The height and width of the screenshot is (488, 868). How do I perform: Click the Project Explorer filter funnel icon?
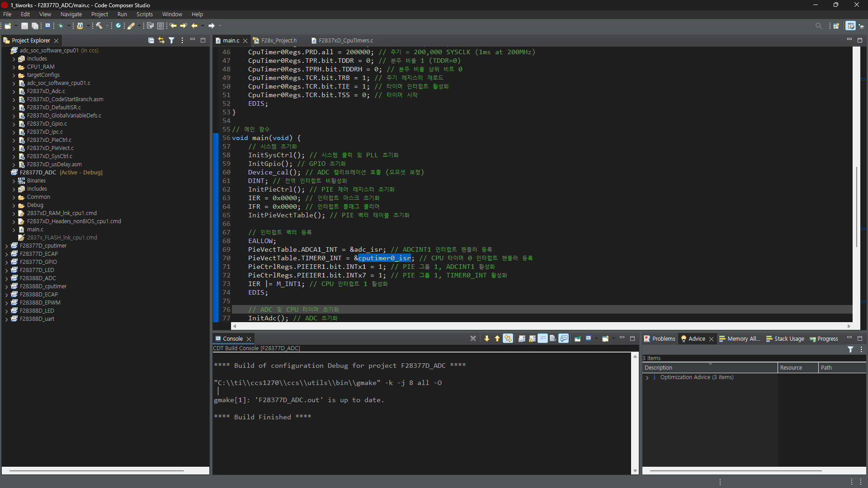172,40
